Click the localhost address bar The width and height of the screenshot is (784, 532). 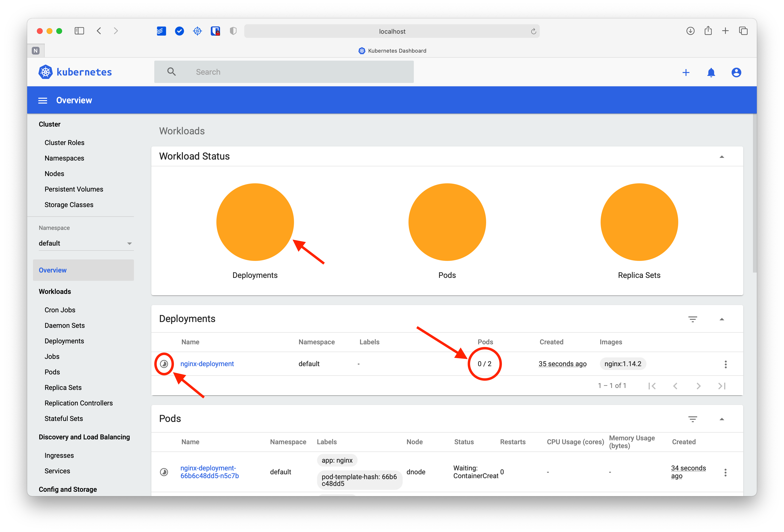pyautogui.click(x=392, y=31)
